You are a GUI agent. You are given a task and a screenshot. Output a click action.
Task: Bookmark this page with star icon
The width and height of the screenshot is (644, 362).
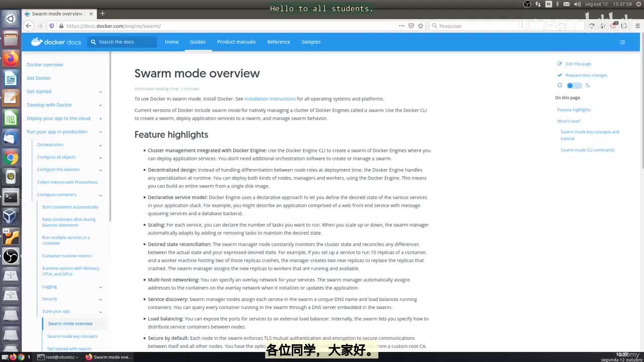(421, 26)
